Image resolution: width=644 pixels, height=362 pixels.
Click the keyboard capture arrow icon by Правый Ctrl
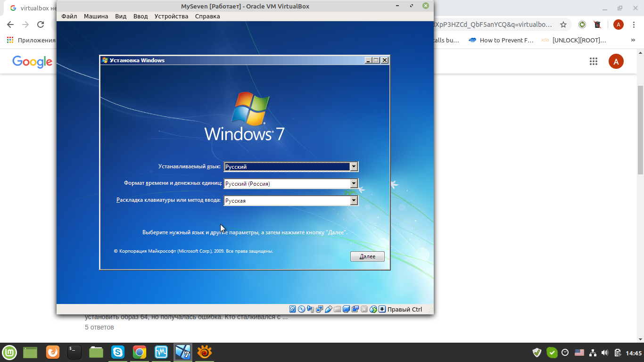click(x=382, y=309)
